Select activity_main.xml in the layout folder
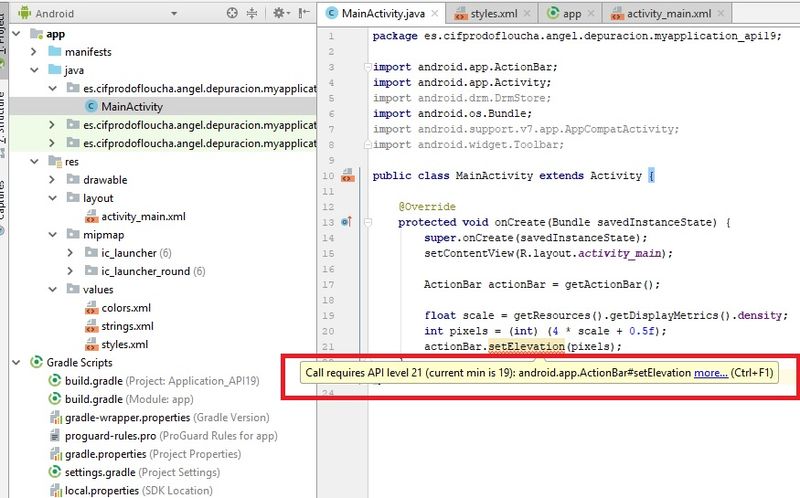The width and height of the screenshot is (800, 498). 143,216
